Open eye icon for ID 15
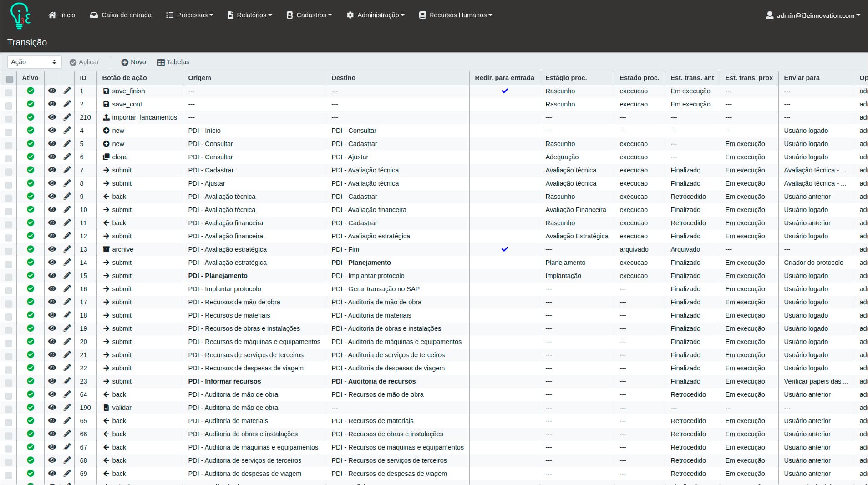Viewport: 868px width, 485px height. 52,276
